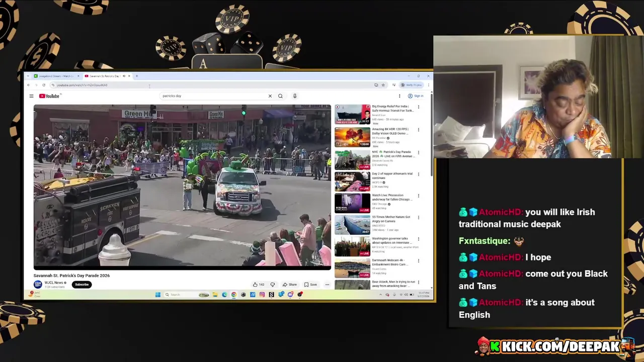The height and width of the screenshot is (362, 644).
Task: Open options menu for Procession underway video
Action: click(x=418, y=196)
